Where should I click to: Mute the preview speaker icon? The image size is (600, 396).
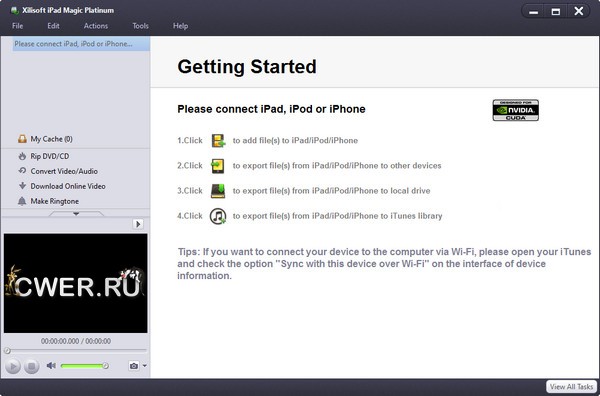click(51, 366)
